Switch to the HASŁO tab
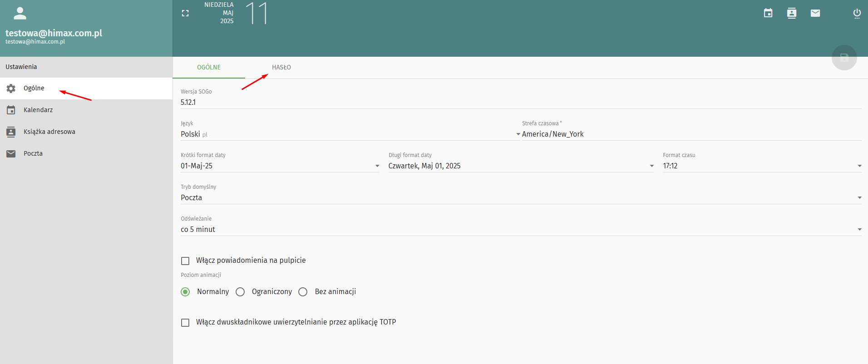Image resolution: width=868 pixels, height=364 pixels. (281, 68)
